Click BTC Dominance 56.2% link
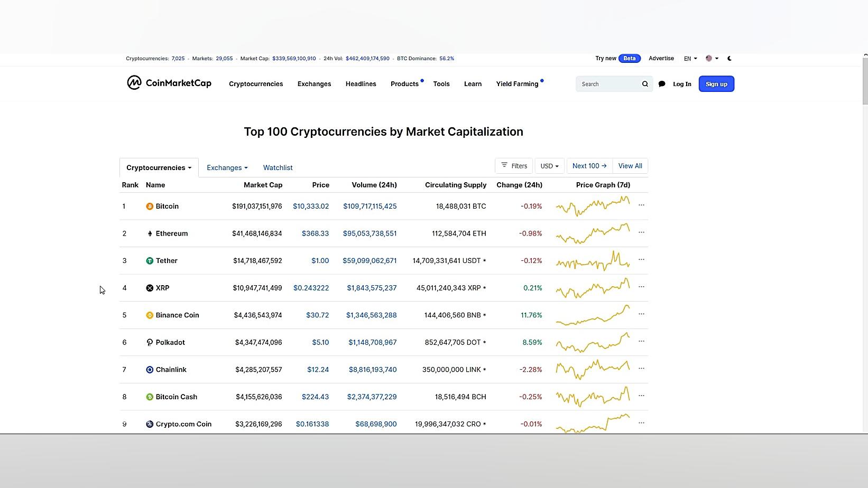The image size is (868, 488). 447,59
